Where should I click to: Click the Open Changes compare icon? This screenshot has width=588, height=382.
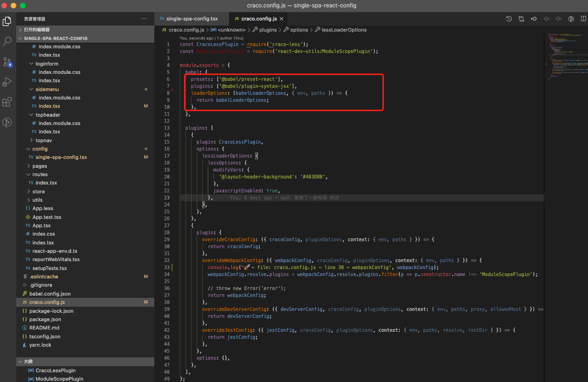521,19
